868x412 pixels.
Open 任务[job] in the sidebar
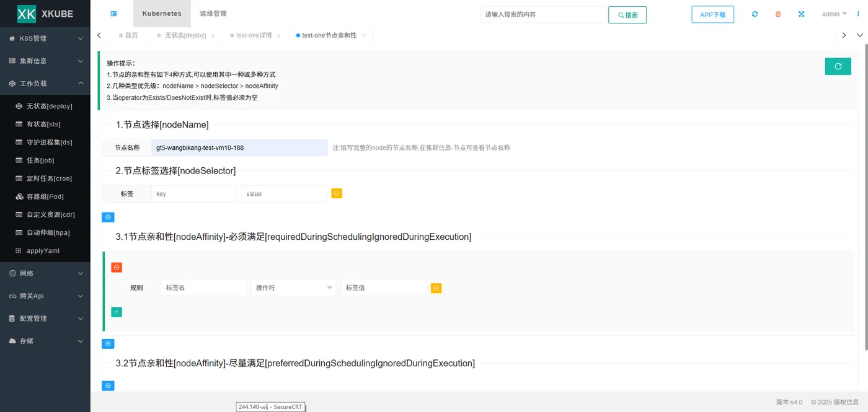pos(45,160)
